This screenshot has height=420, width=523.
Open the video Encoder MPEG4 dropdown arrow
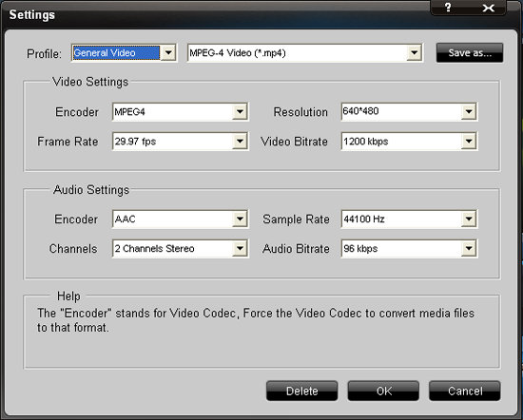240,112
